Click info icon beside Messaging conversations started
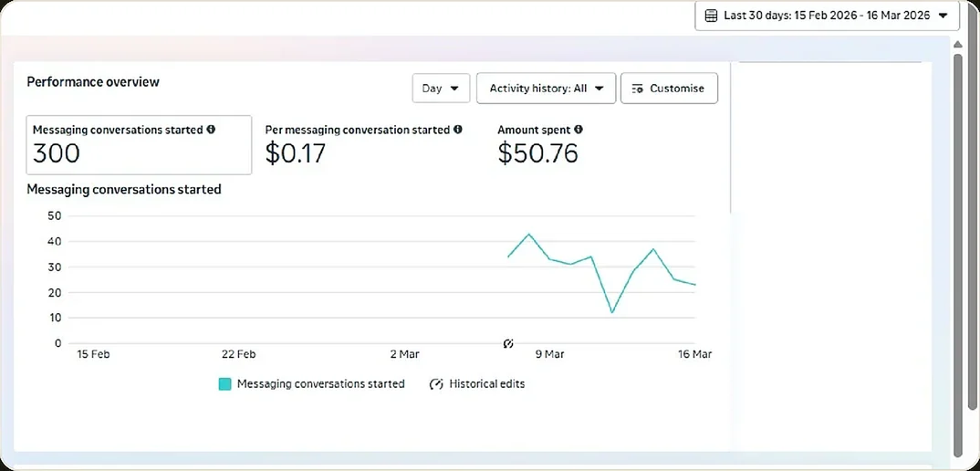 (211, 130)
